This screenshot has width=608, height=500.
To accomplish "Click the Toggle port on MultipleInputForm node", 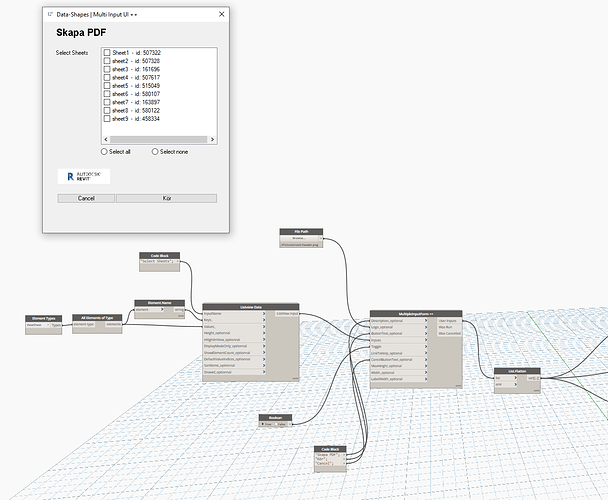I will [399, 347].
